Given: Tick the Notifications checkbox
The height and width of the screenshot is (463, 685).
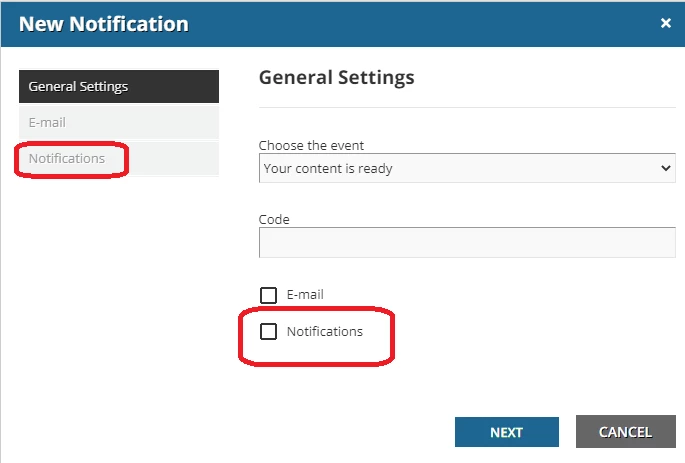Looking at the screenshot, I should tap(268, 332).
